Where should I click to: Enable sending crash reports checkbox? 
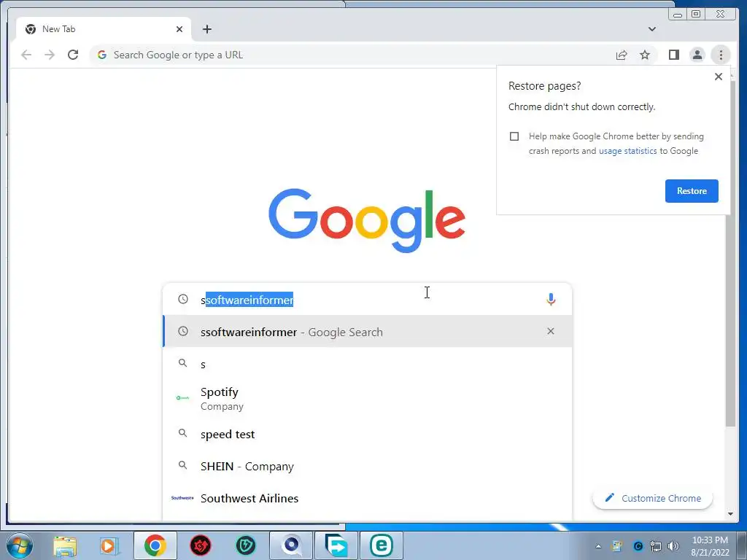tap(514, 136)
